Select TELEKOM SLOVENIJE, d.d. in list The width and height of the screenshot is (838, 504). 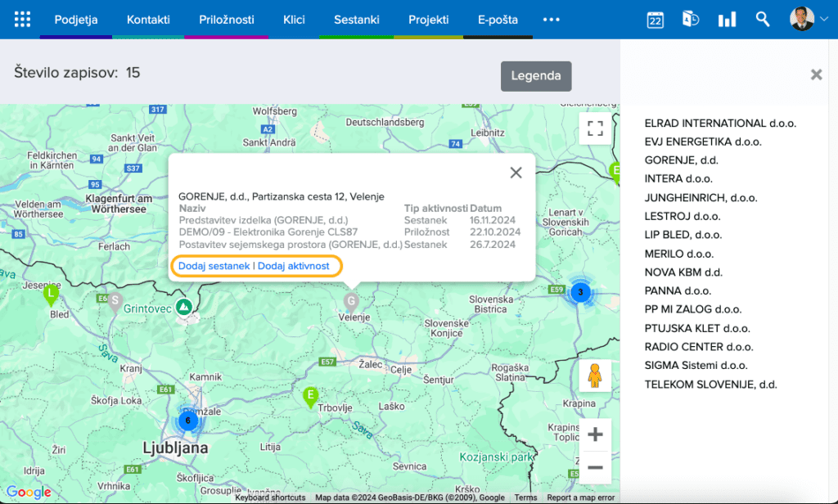710,384
